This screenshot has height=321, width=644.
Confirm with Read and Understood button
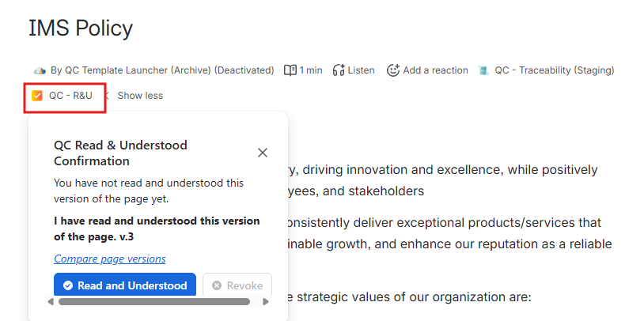(x=125, y=285)
